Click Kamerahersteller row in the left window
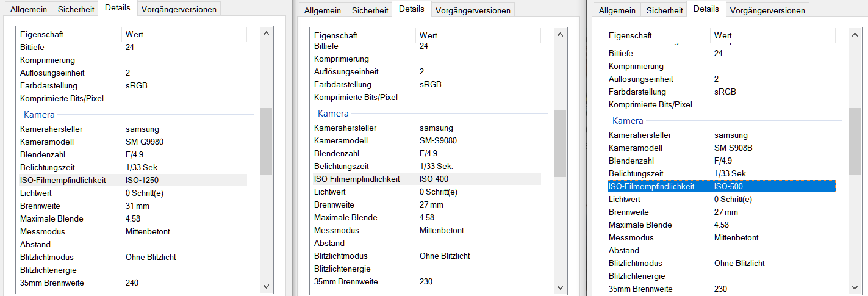The height and width of the screenshot is (296, 868). pos(132,129)
